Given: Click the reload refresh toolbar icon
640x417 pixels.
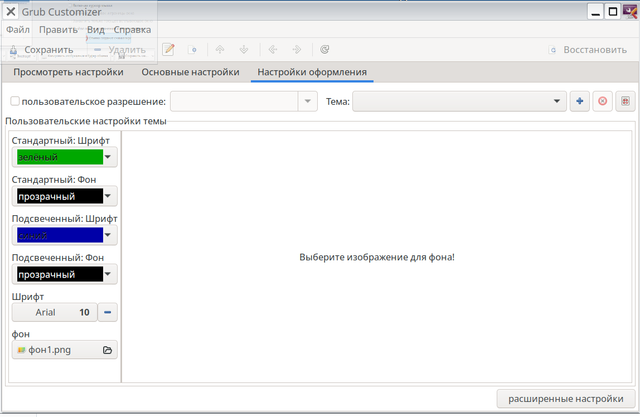Looking at the screenshot, I should coord(324,50).
